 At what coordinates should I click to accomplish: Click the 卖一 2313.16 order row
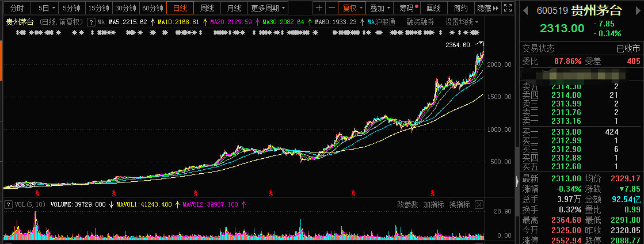point(581,121)
